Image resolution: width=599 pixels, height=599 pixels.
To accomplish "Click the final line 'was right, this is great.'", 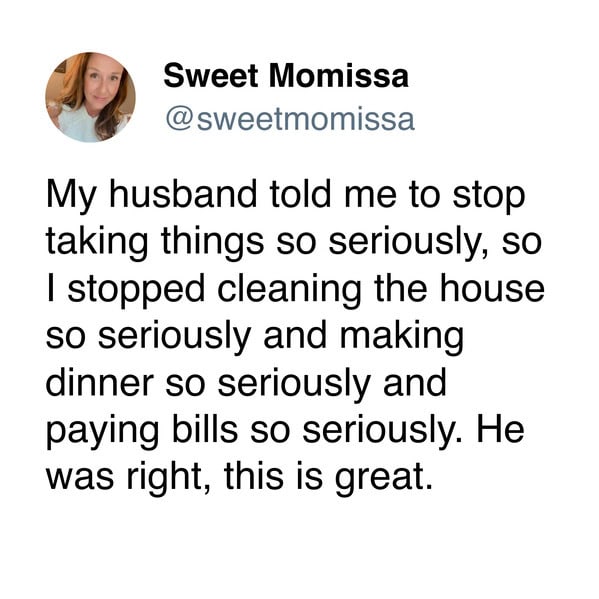I will coord(240,477).
